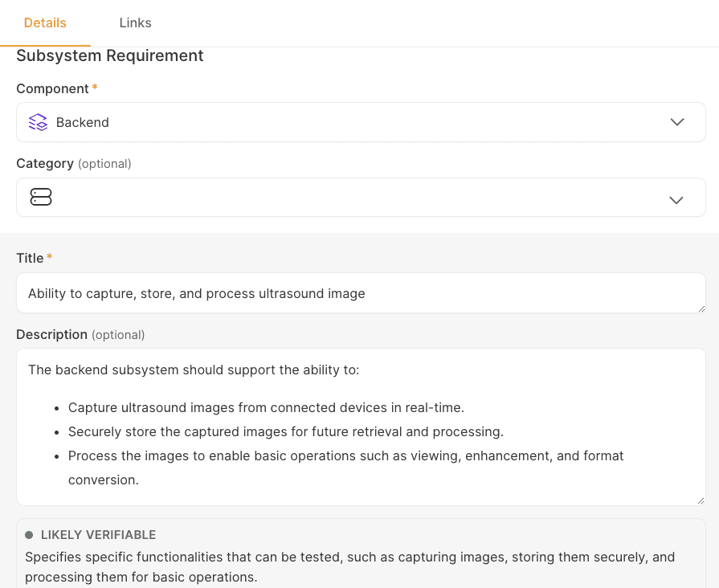Click the LIKELY VERIFIABLE label
The width and height of the screenshot is (719, 588).
pos(98,535)
